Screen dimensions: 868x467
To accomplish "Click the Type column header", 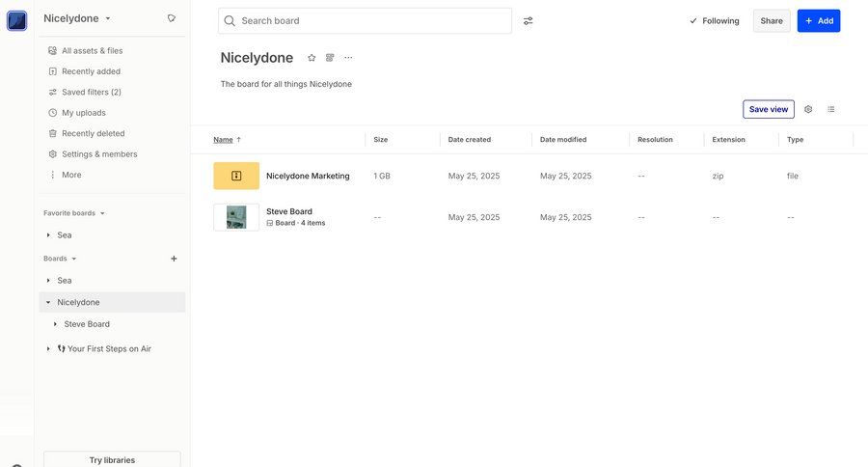I will [x=795, y=140].
